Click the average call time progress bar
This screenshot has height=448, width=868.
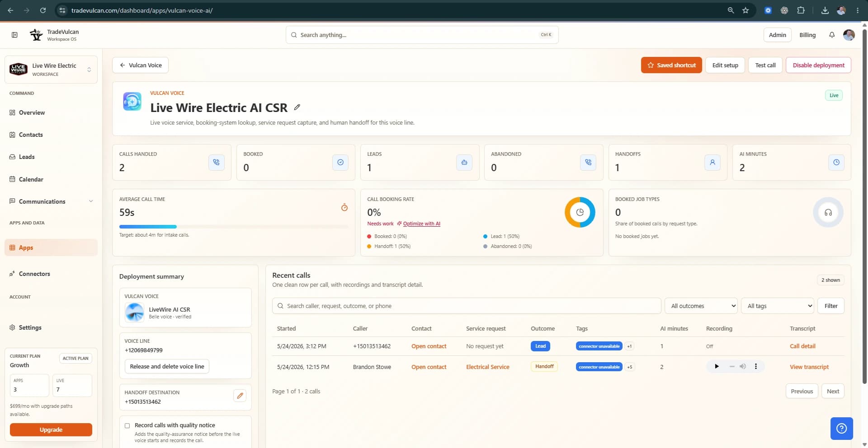[233, 227]
